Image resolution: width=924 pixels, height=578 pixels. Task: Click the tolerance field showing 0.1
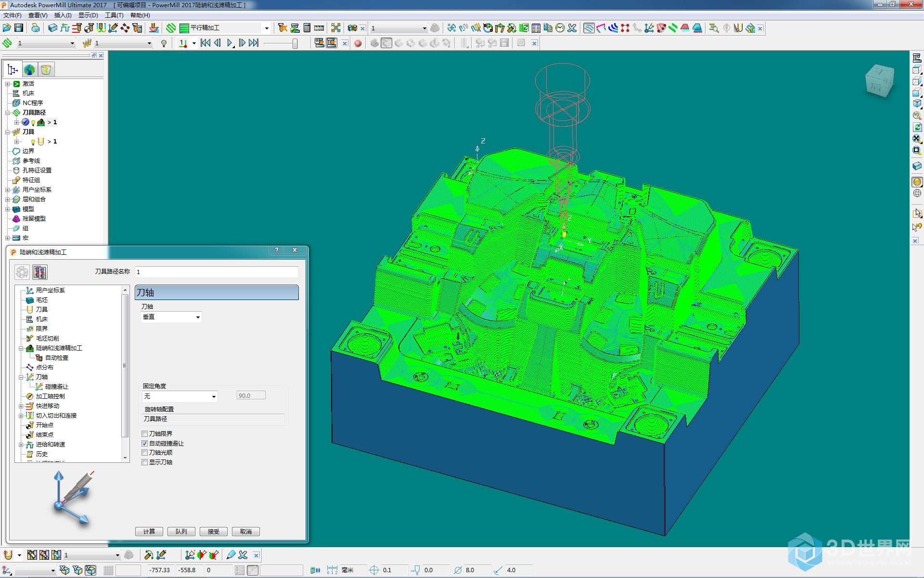tap(395, 570)
